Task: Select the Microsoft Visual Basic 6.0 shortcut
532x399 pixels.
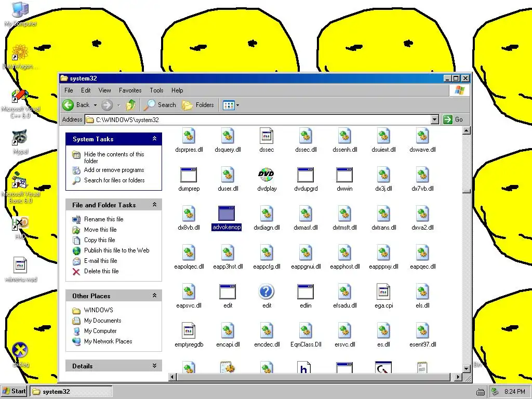Action: pyautogui.click(x=19, y=180)
